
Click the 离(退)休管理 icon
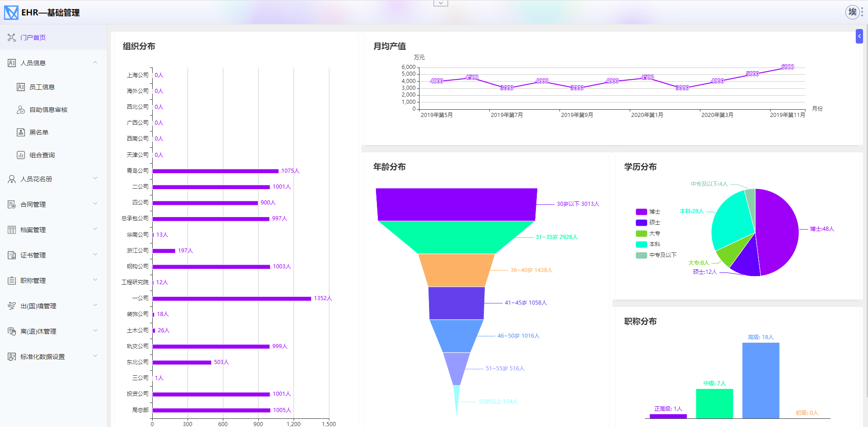tap(12, 331)
